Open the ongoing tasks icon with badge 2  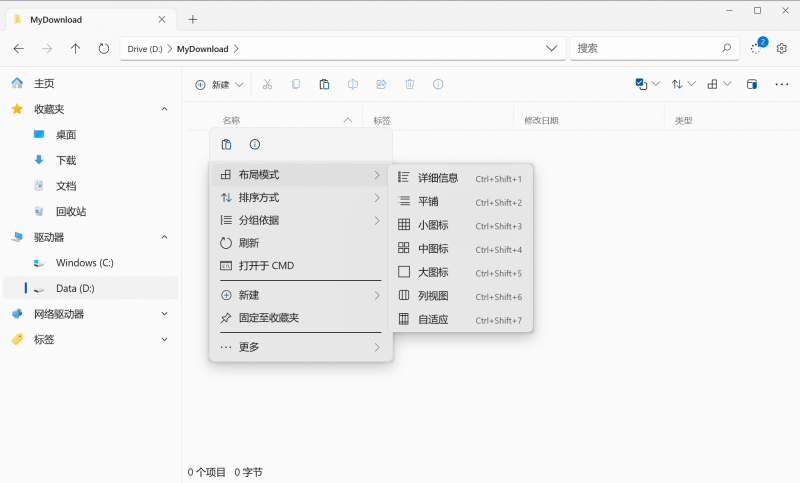[x=757, y=47]
